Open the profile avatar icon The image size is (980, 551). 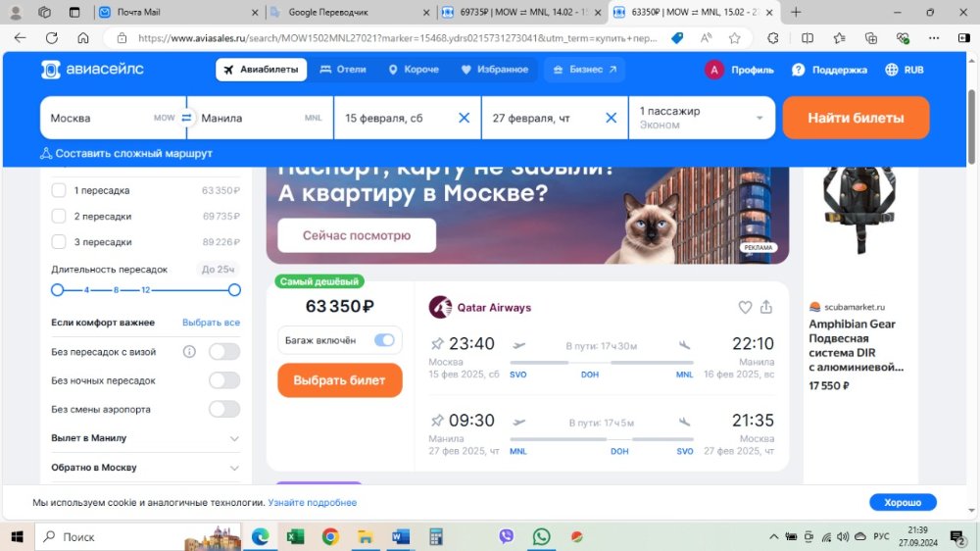pos(714,70)
